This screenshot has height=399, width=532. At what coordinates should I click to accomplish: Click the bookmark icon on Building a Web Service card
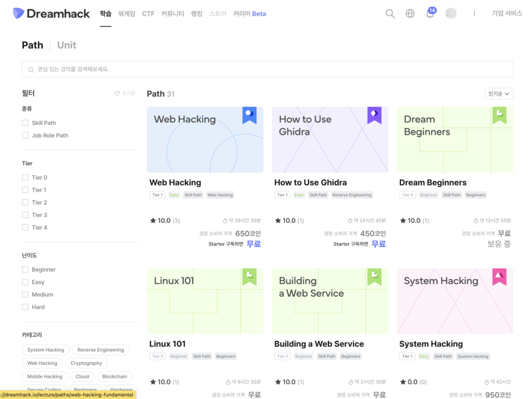click(374, 277)
